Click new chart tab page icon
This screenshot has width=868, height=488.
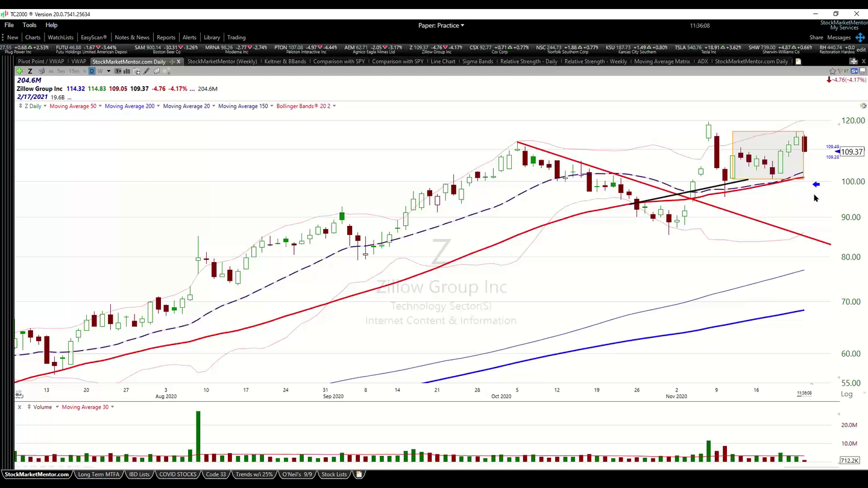(x=798, y=61)
